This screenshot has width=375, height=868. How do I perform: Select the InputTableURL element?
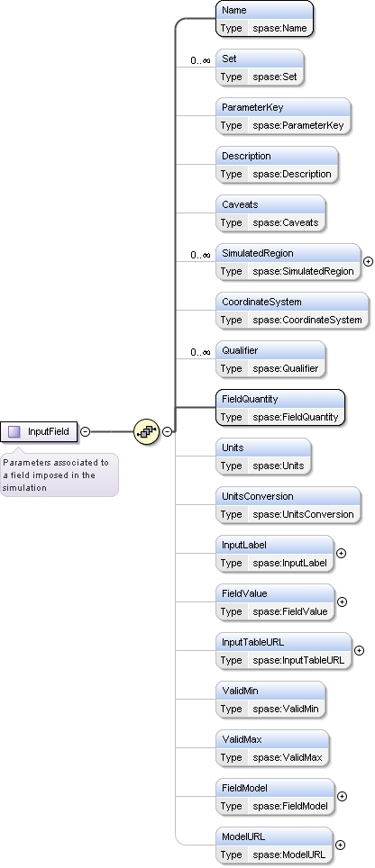point(284,651)
